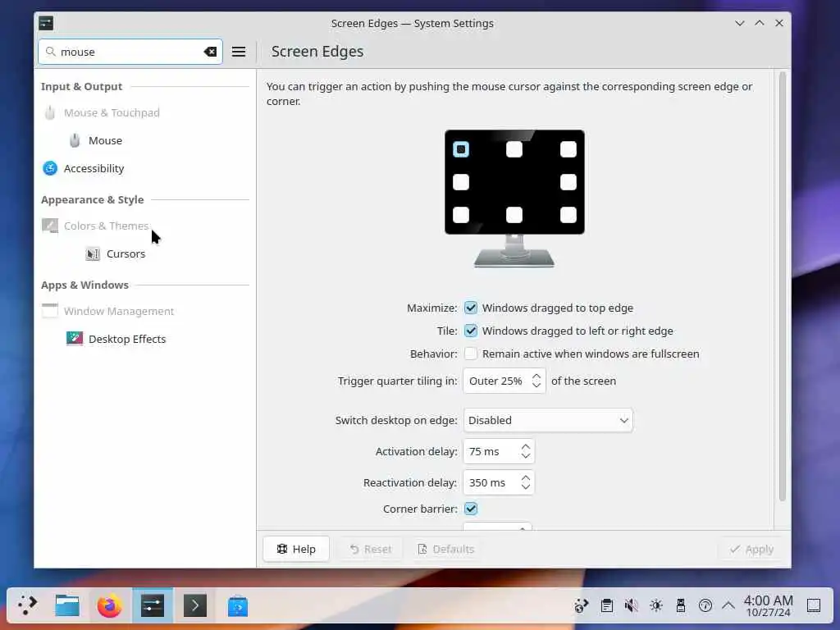Click the system settings window icon in titlebar
Viewport: 840px width, 630px height.
(x=46, y=23)
